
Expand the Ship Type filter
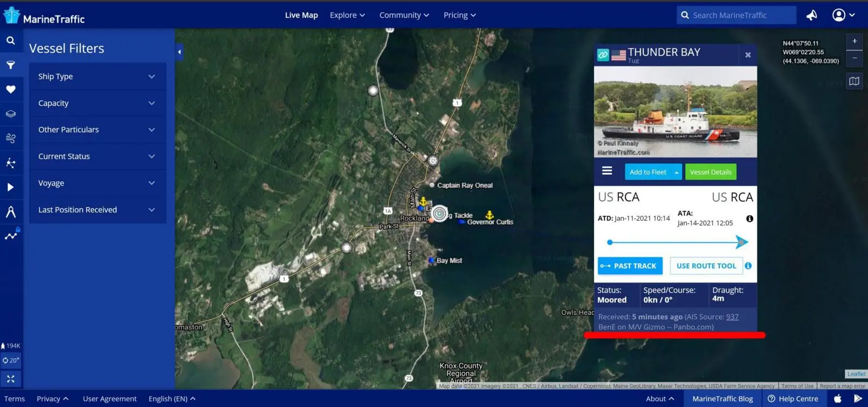[x=97, y=76]
